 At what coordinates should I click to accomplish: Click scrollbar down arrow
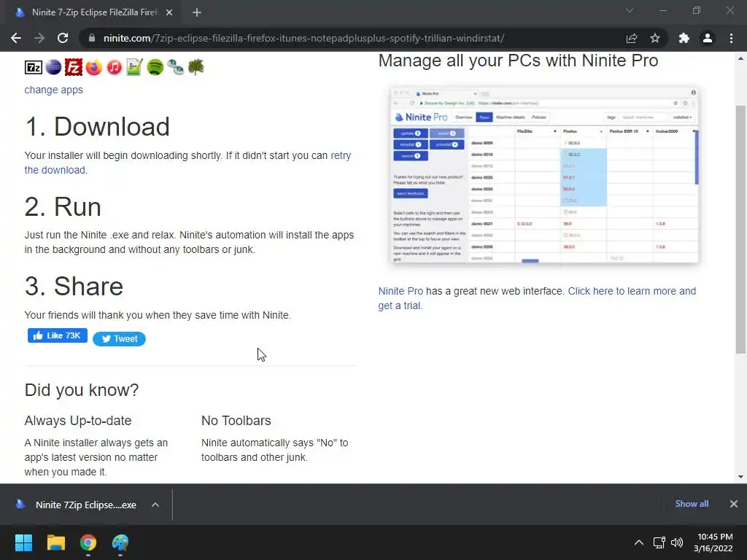point(740,477)
